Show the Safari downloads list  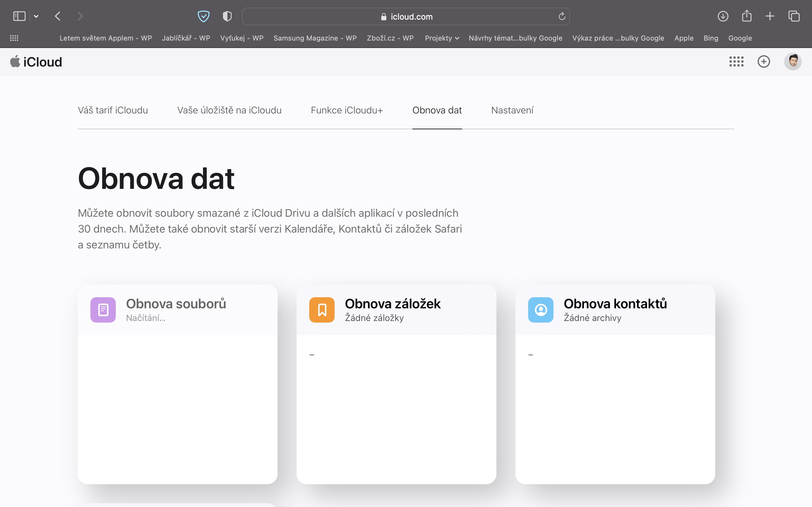tap(723, 16)
